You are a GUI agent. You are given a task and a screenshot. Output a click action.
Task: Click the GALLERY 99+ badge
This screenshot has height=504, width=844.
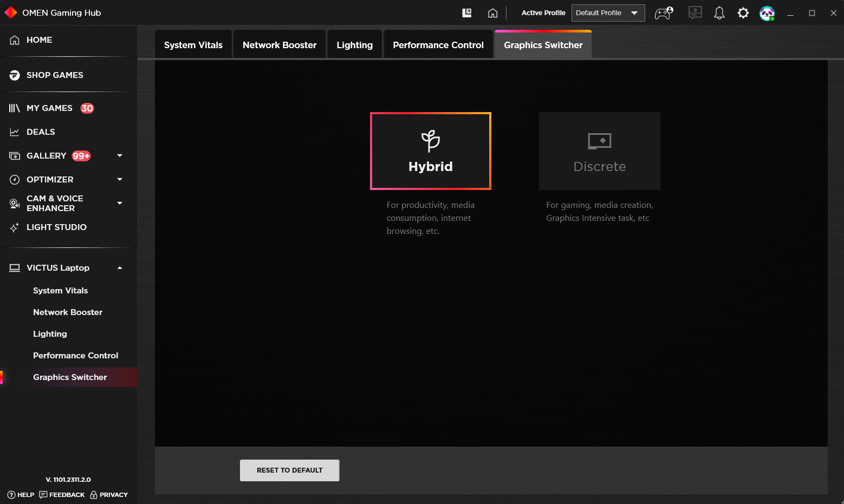(x=81, y=156)
